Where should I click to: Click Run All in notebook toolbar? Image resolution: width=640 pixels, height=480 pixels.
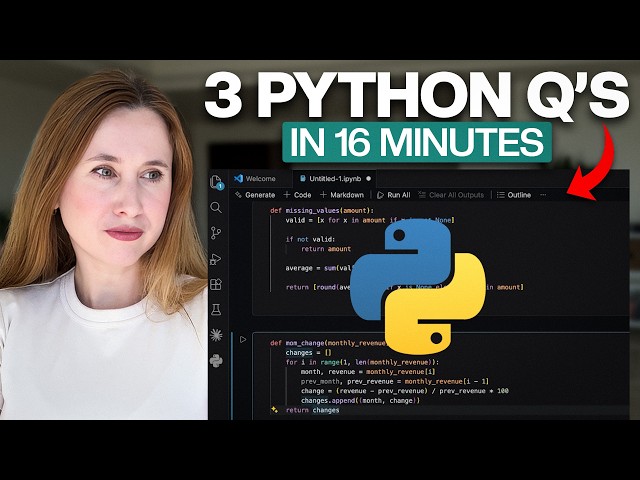pyautogui.click(x=393, y=195)
